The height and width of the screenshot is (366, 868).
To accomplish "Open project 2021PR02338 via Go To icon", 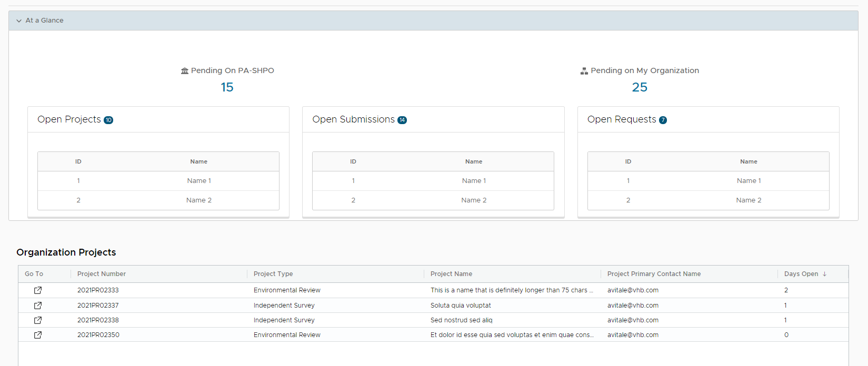I will [x=38, y=320].
